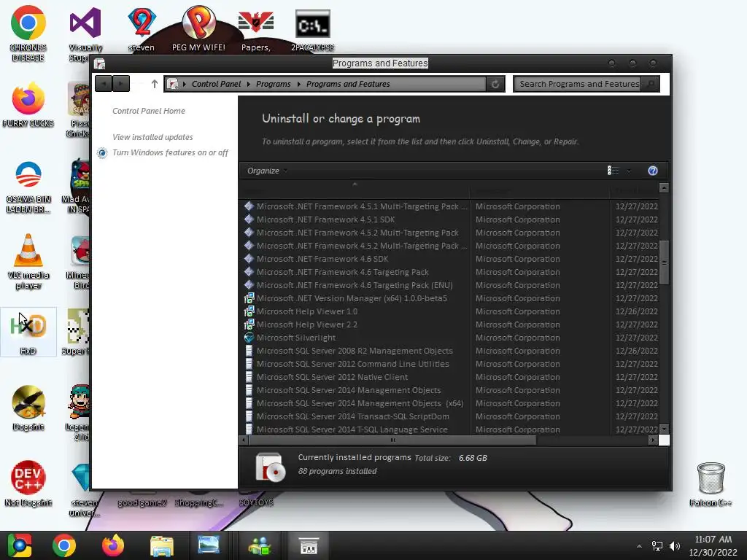Click the vertical scrollbar down arrow
Viewport: 747px width, 560px height.
point(664,429)
